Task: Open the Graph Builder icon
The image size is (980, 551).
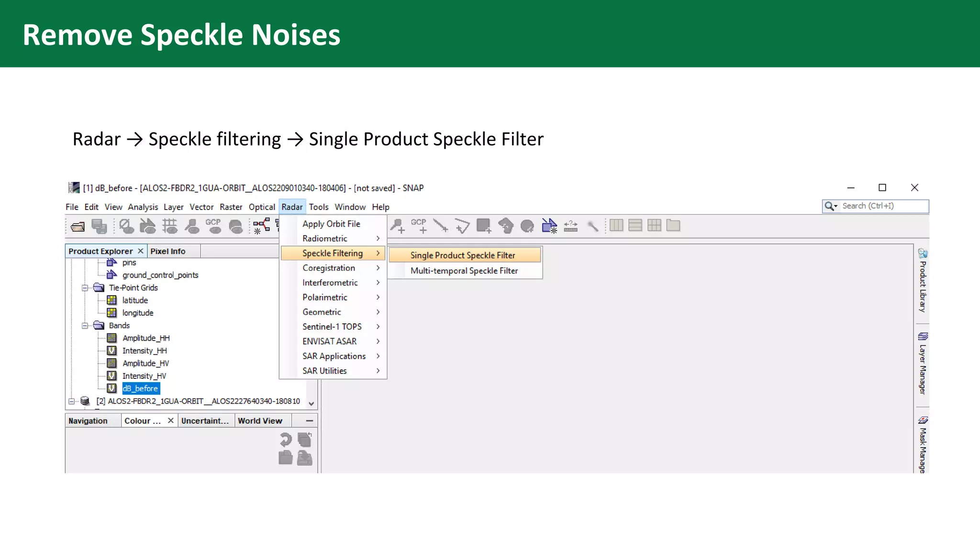Action: tap(261, 226)
